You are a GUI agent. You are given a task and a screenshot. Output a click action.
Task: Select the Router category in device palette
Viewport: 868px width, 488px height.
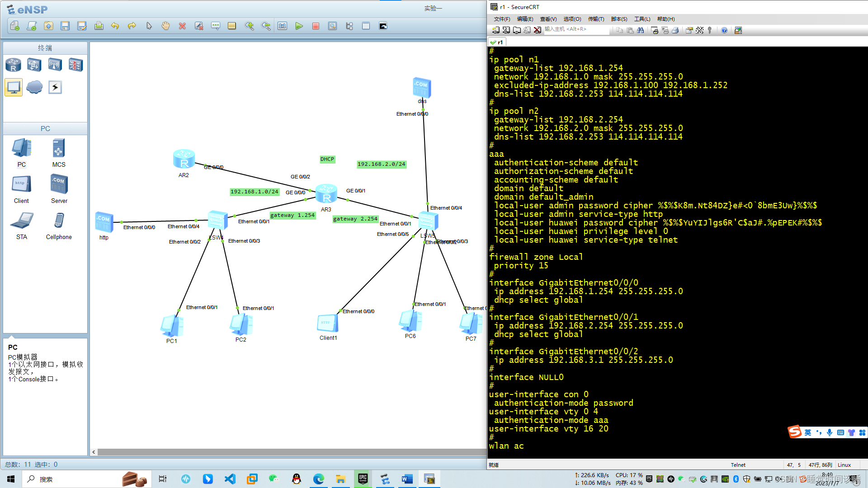click(x=13, y=65)
